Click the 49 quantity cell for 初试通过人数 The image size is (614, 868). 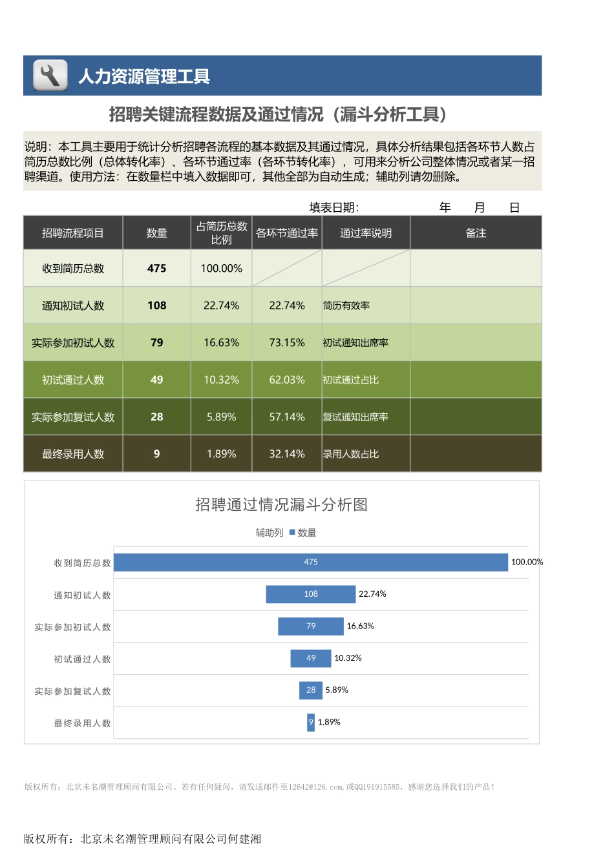(156, 380)
